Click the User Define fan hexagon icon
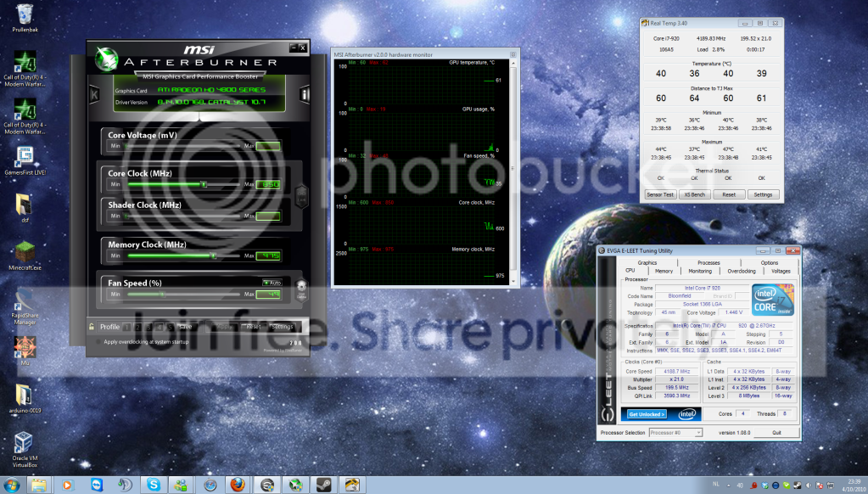This screenshot has height=494, width=868. 301,289
